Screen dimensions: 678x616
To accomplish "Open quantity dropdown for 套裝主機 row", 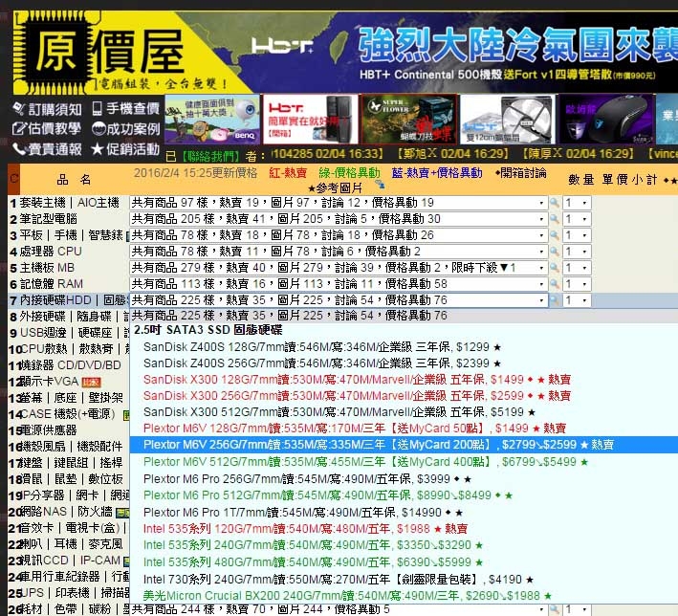I will pyautogui.click(x=577, y=203).
